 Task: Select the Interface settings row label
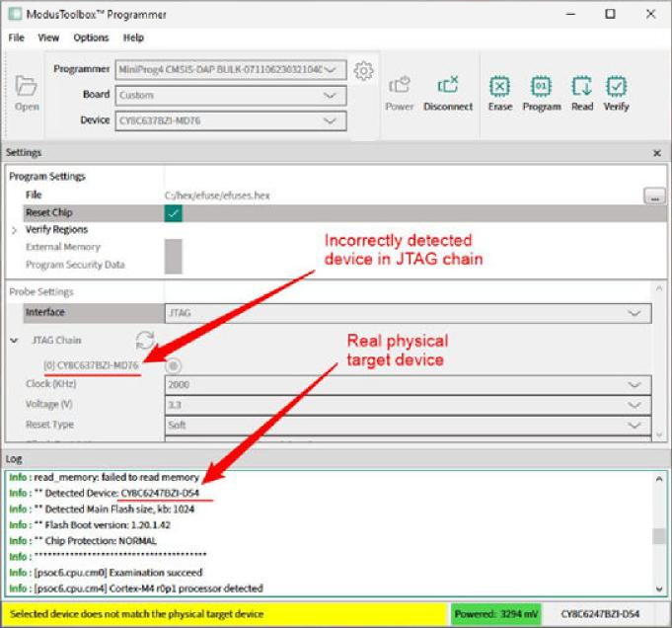tap(45, 312)
